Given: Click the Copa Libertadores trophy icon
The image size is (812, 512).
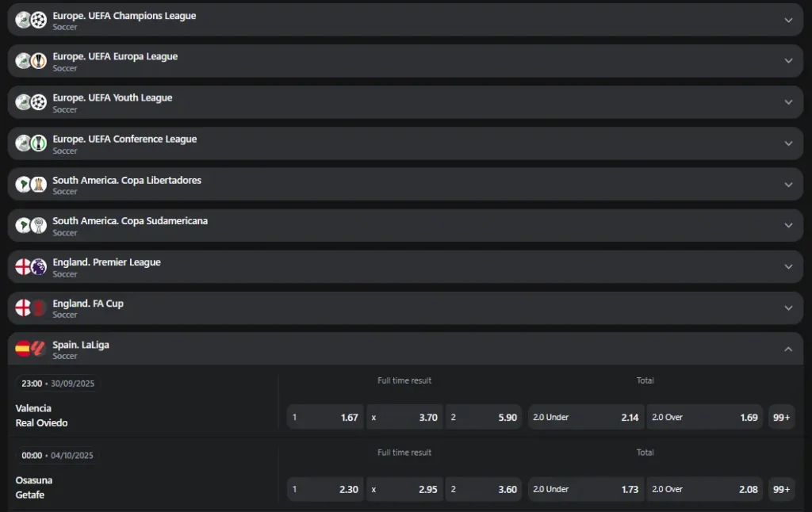Looking at the screenshot, I should (39, 185).
